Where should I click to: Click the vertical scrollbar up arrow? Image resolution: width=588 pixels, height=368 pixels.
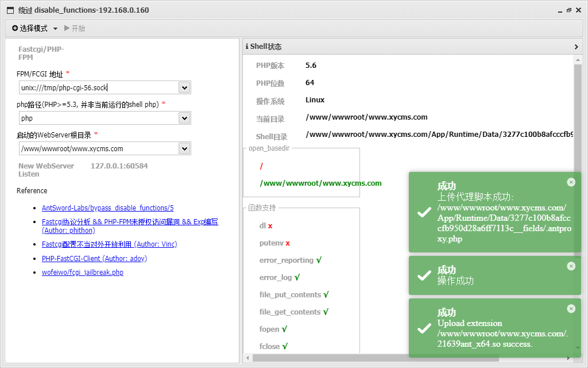pyautogui.click(x=578, y=60)
